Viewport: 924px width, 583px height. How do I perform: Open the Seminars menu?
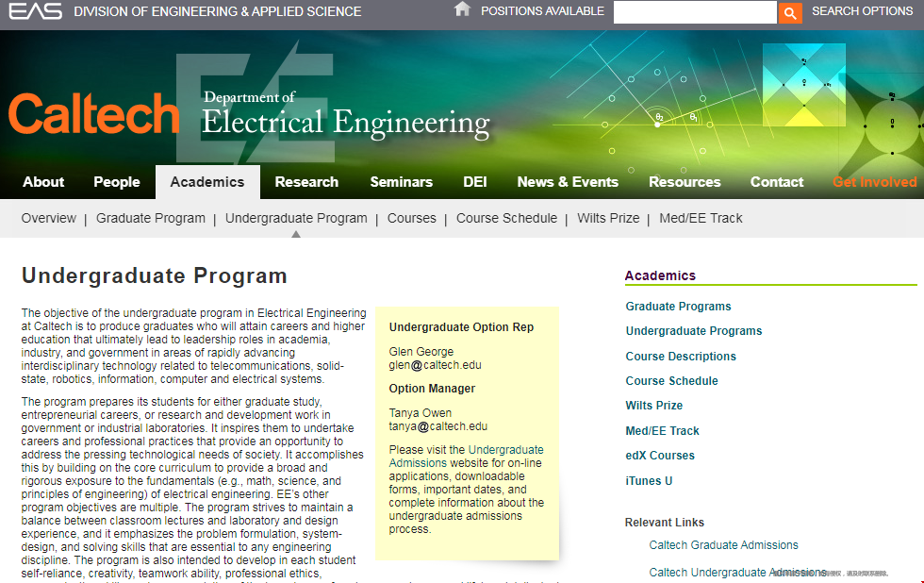tap(402, 182)
